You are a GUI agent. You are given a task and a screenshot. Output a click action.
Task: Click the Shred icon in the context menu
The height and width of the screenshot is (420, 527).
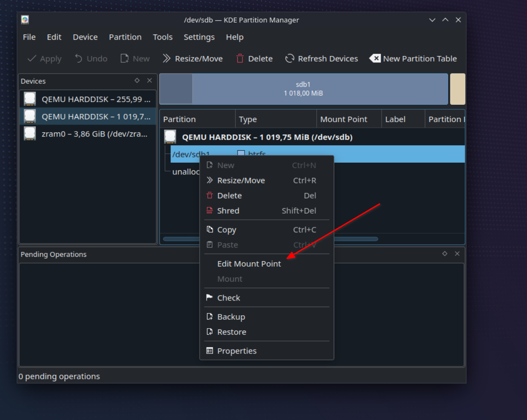210,210
